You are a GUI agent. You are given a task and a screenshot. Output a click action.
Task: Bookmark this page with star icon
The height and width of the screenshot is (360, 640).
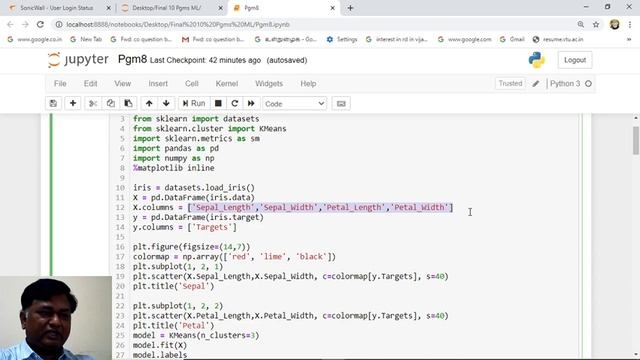pos(596,24)
